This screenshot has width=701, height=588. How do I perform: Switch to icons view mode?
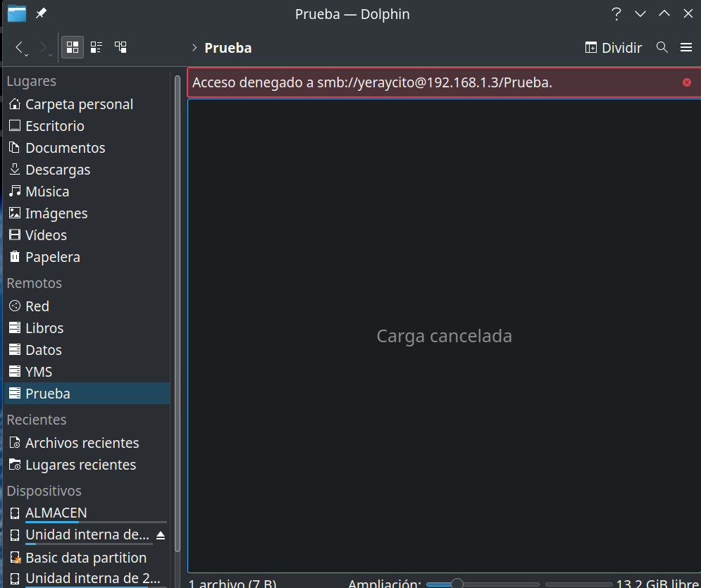click(72, 47)
